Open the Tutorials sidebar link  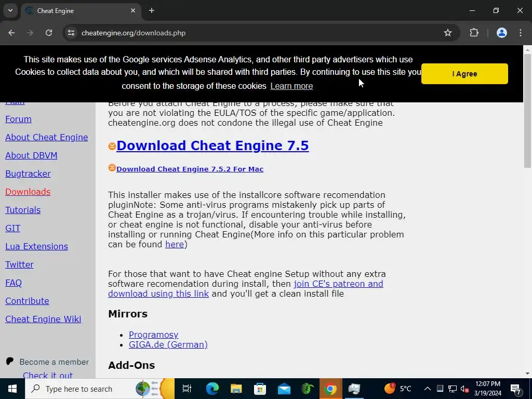(23, 210)
